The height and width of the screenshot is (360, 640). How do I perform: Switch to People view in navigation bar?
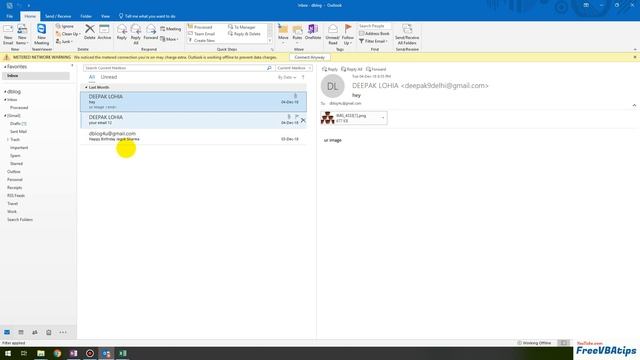35,333
